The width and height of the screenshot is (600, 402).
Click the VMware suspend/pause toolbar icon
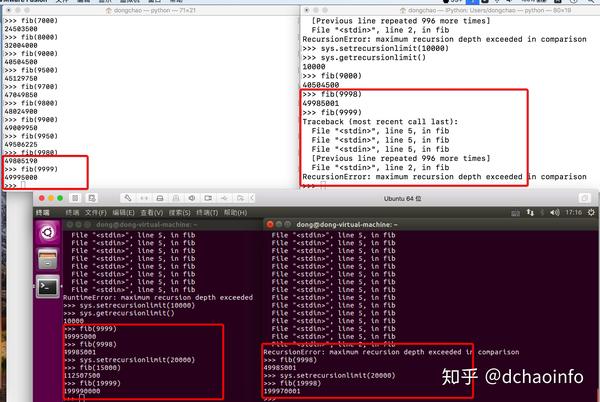tap(75, 198)
